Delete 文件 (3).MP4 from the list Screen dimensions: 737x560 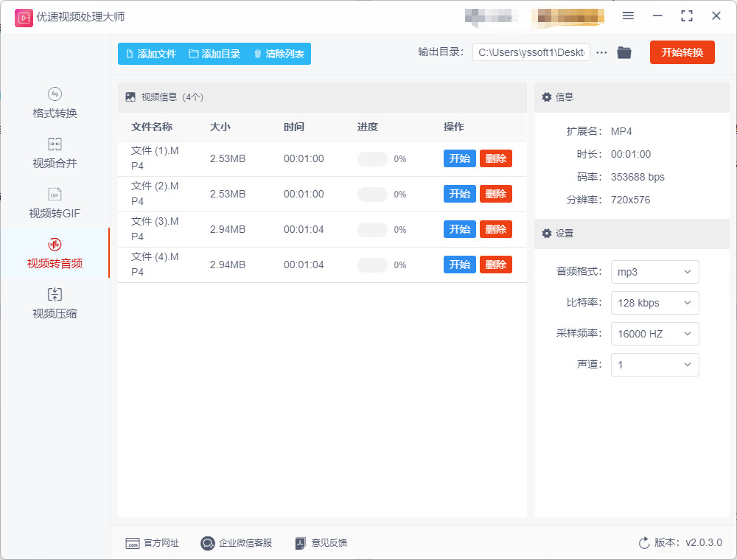[496, 229]
